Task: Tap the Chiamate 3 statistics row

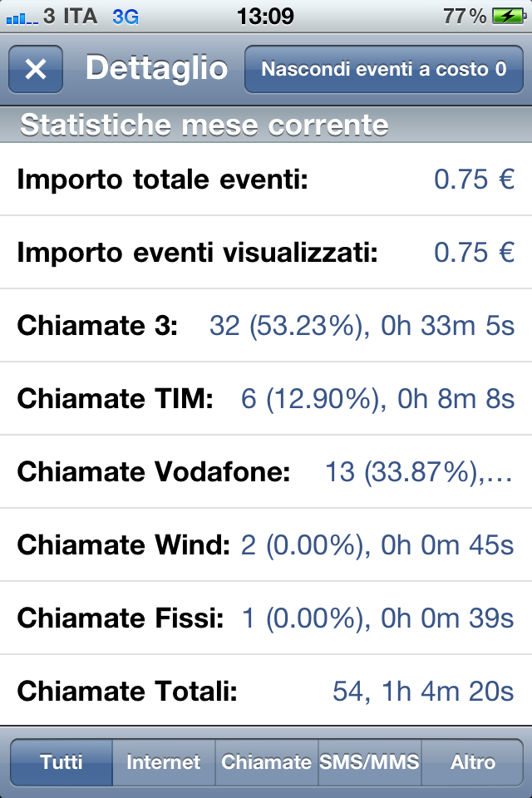Action: tap(266, 326)
